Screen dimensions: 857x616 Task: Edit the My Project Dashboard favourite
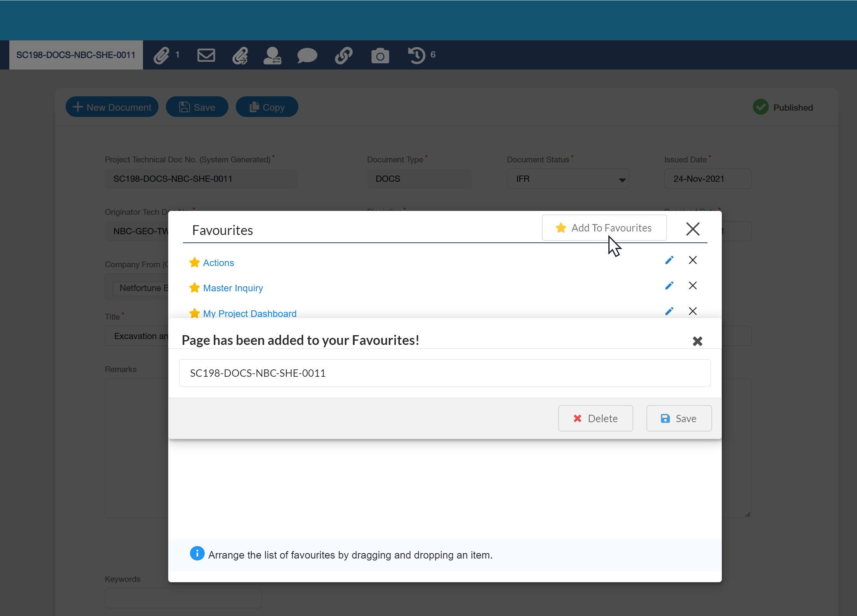tap(669, 311)
